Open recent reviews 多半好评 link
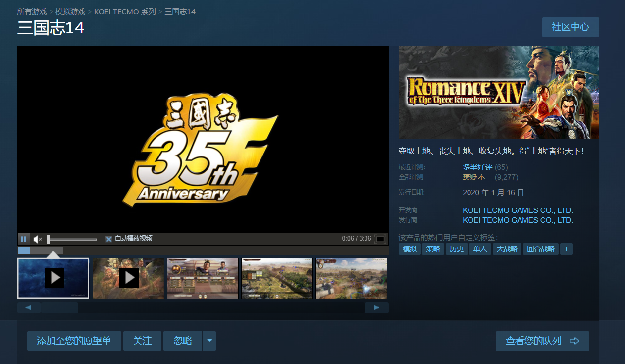The width and height of the screenshot is (625, 364). click(x=477, y=167)
